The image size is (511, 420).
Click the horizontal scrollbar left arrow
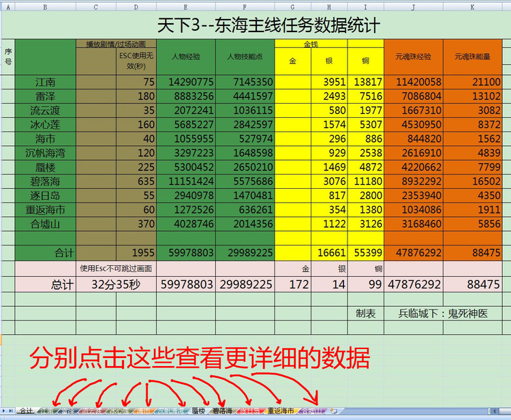tap(494, 412)
